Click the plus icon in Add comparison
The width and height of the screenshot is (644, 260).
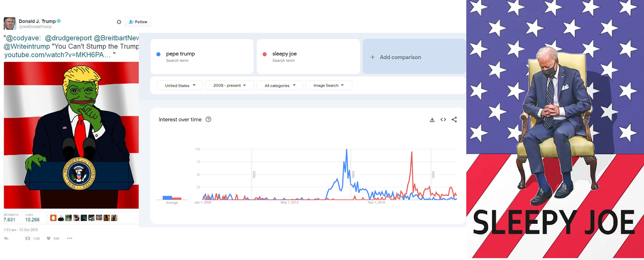click(x=372, y=57)
